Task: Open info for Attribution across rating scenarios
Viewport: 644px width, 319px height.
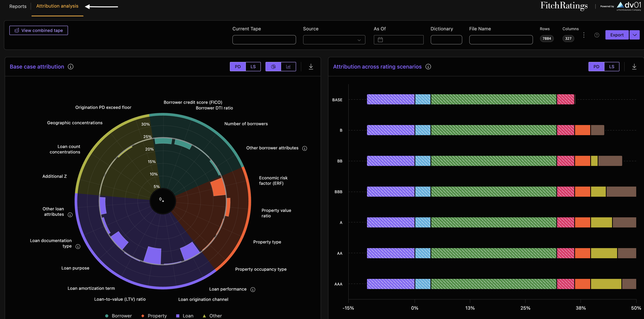Action: click(x=428, y=67)
